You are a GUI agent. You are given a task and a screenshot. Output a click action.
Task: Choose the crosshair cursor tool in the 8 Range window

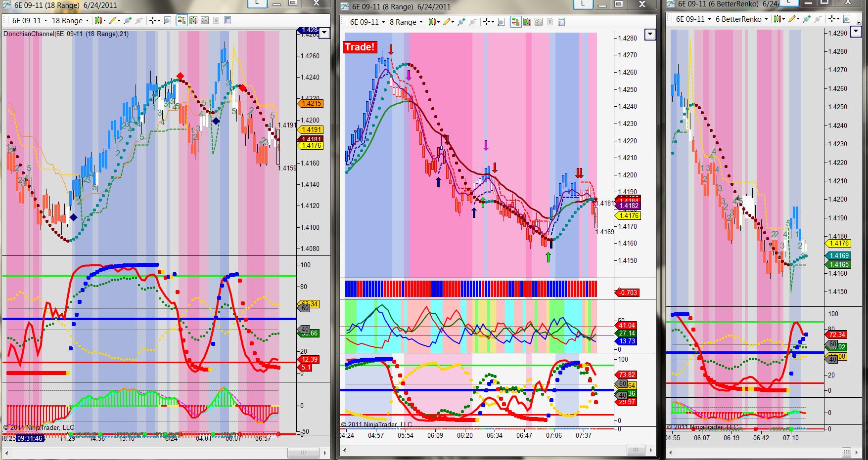click(488, 22)
